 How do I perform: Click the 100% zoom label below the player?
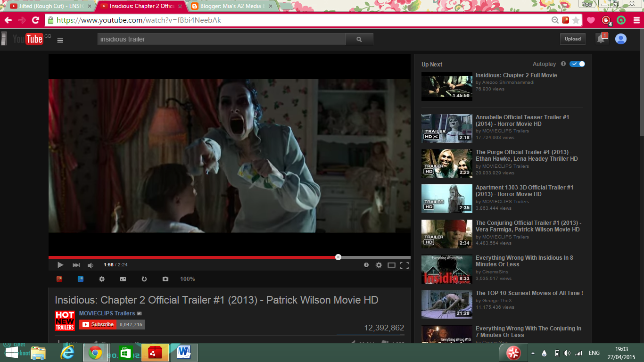[x=187, y=279]
